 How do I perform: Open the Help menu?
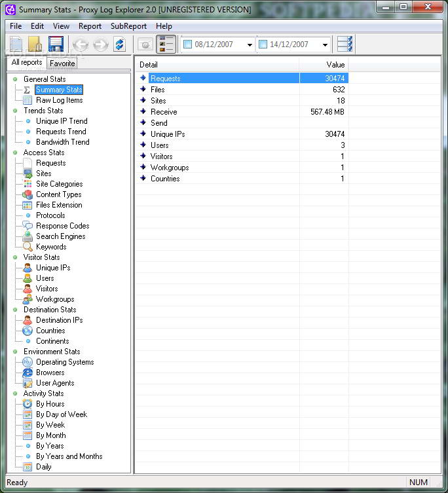164,26
